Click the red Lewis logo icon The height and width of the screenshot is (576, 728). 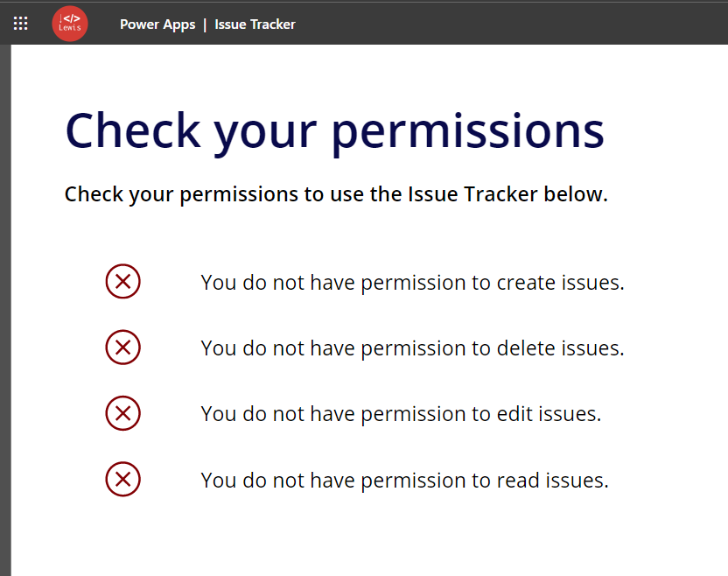coord(70,24)
